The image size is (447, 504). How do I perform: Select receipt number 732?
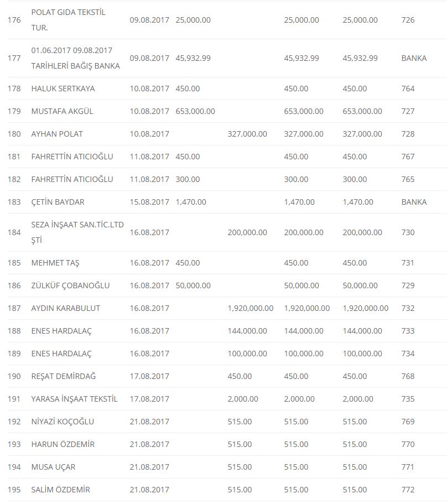pos(408,308)
